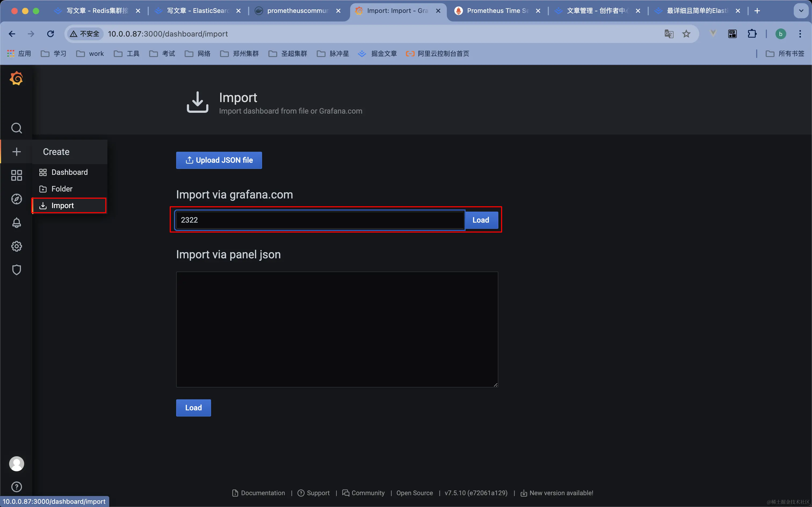Open the Grafana home logo
The height and width of the screenshot is (507, 812).
pyautogui.click(x=16, y=78)
